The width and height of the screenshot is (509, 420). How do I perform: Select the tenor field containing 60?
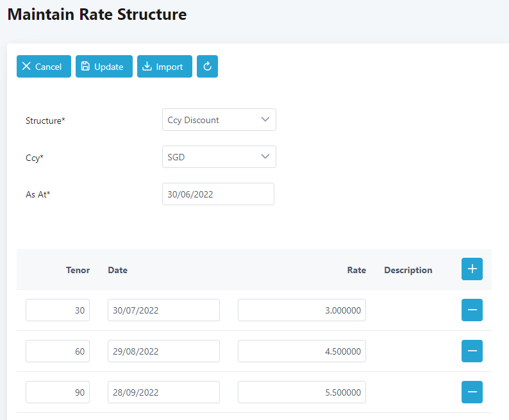pos(58,351)
